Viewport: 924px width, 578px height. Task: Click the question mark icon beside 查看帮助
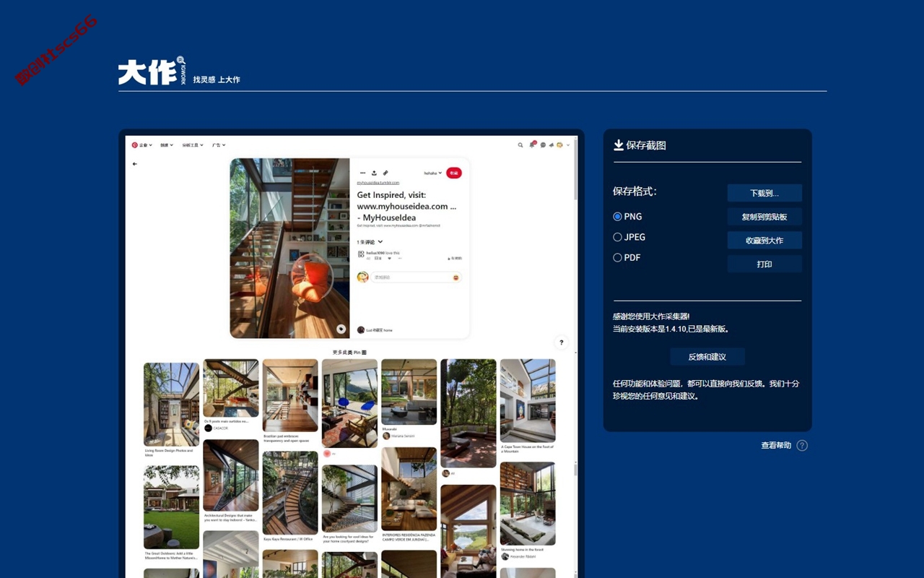[802, 446]
